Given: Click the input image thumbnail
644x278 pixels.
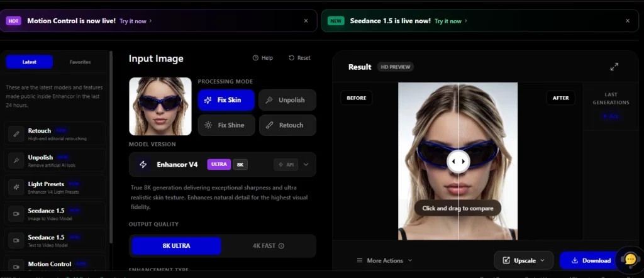Looking at the screenshot, I should pyautogui.click(x=160, y=106).
